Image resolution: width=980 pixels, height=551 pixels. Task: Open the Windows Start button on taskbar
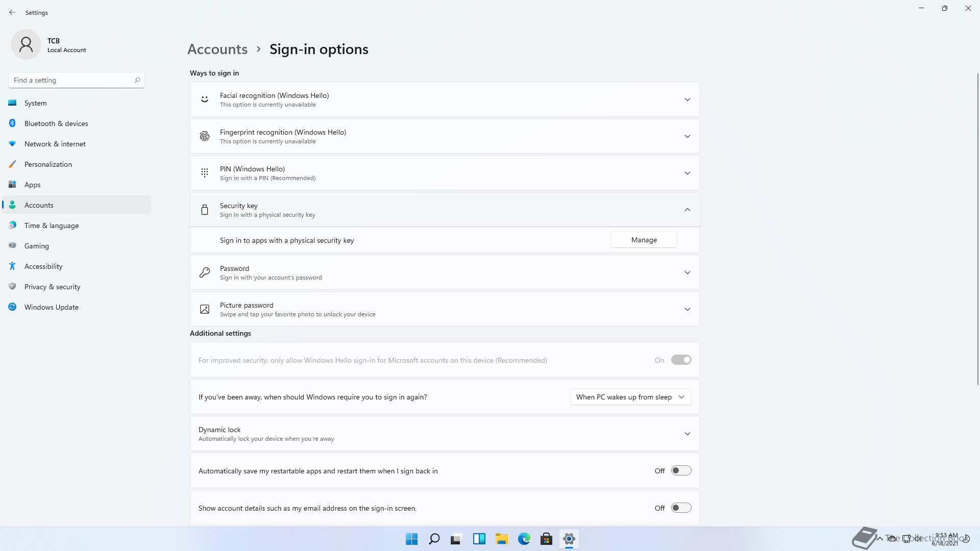point(411,539)
